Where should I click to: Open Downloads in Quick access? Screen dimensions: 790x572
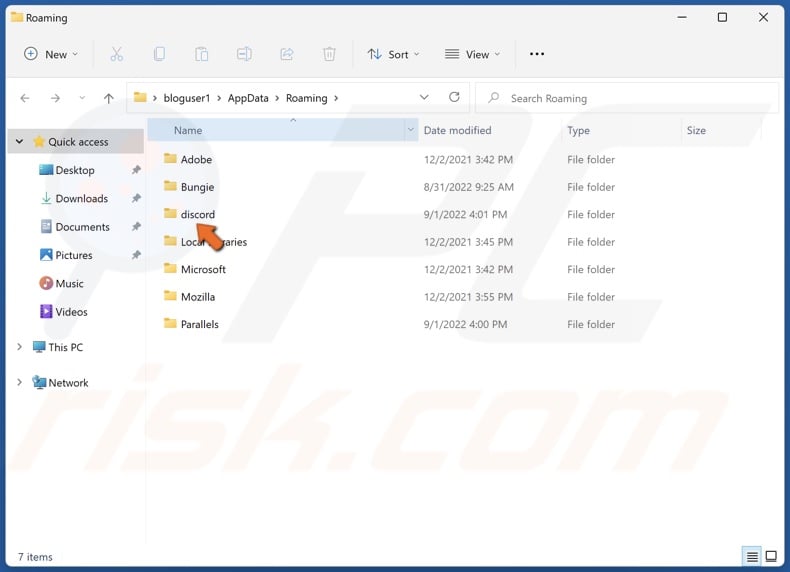tap(81, 199)
